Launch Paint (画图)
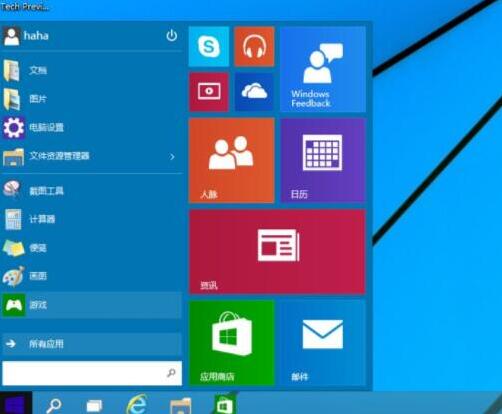This screenshot has width=502, height=414. pos(92,276)
